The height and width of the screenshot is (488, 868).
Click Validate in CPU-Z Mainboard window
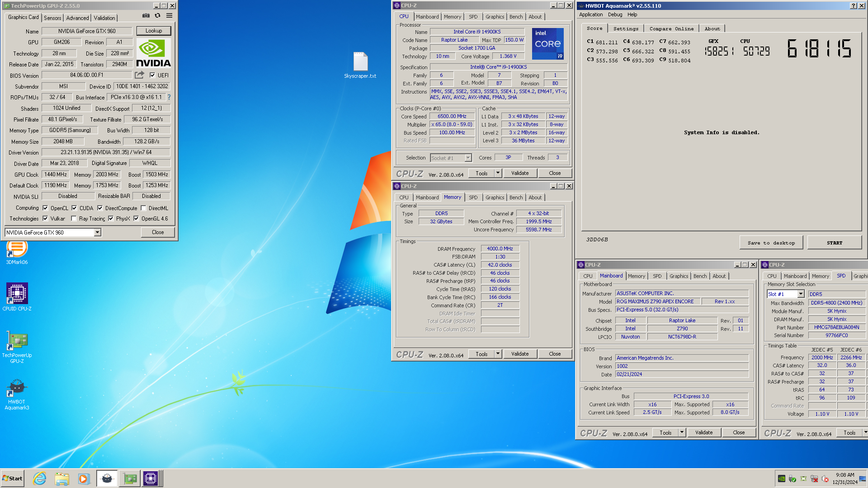703,432
